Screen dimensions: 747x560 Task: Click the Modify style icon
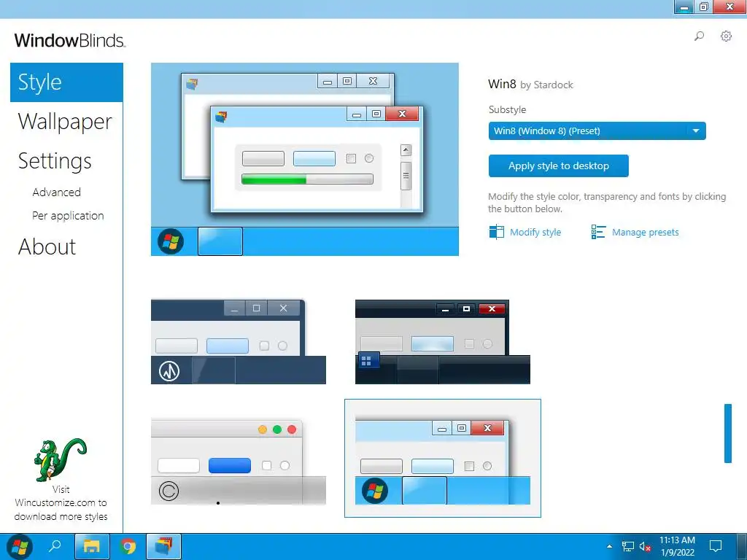point(496,232)
